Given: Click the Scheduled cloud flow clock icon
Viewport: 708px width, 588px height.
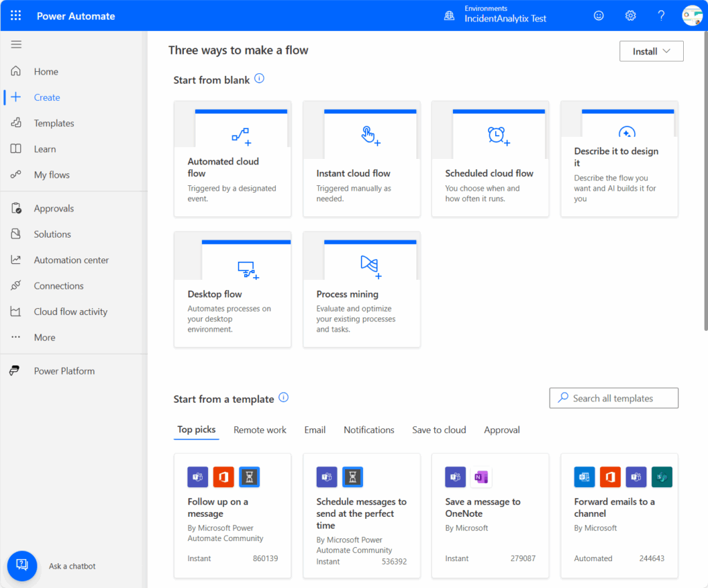Looking at the screenshot, I should pyautogui.click(x=499, y=136).
